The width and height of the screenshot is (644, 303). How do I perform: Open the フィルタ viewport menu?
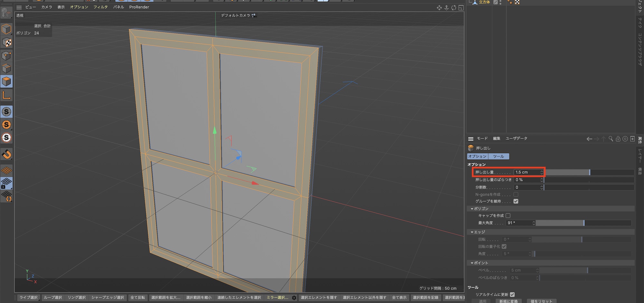pyautogui.click(x=100, y=7)
